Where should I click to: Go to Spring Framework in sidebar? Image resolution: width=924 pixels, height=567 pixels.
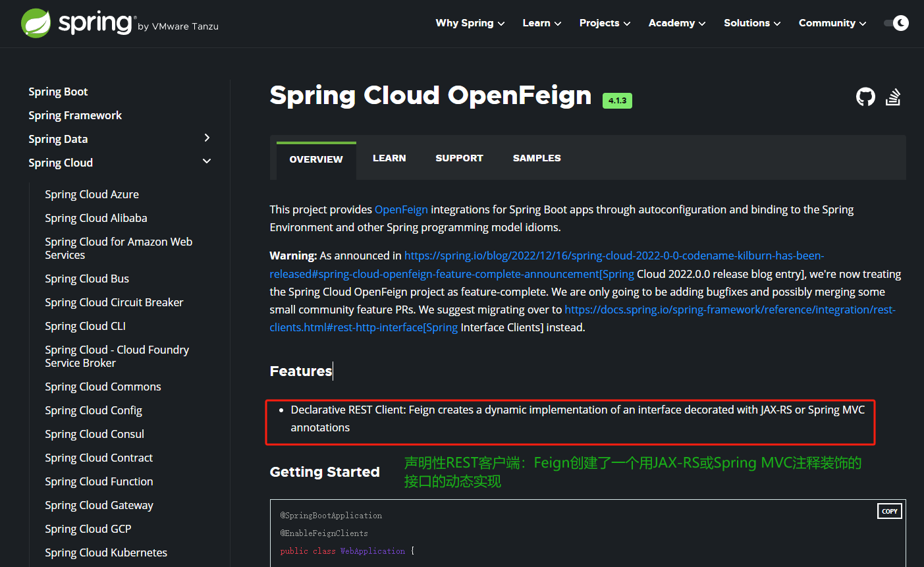pos(75,115)
